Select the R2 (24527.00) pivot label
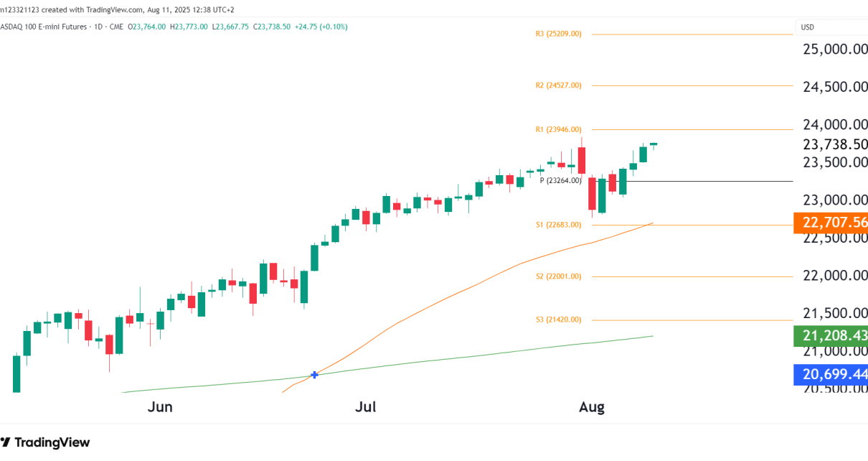868x461 pixels. [x=558, y=85]
